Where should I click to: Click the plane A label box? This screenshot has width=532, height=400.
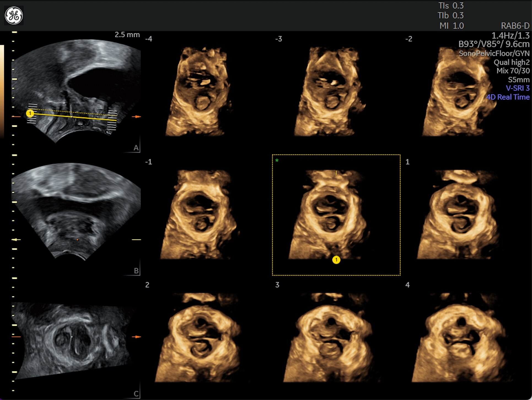click(x=136, y=148)
